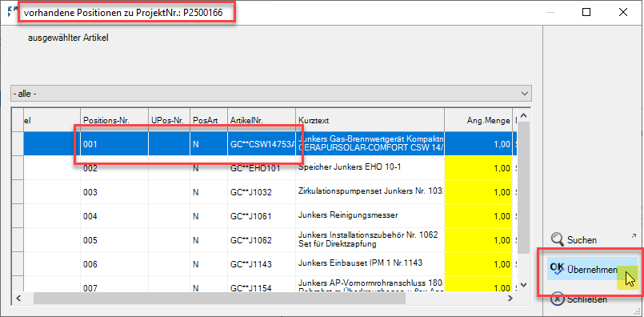Click the horizontal scrollbar thumb
Viewport: 644px width, 317px height.
219,298
